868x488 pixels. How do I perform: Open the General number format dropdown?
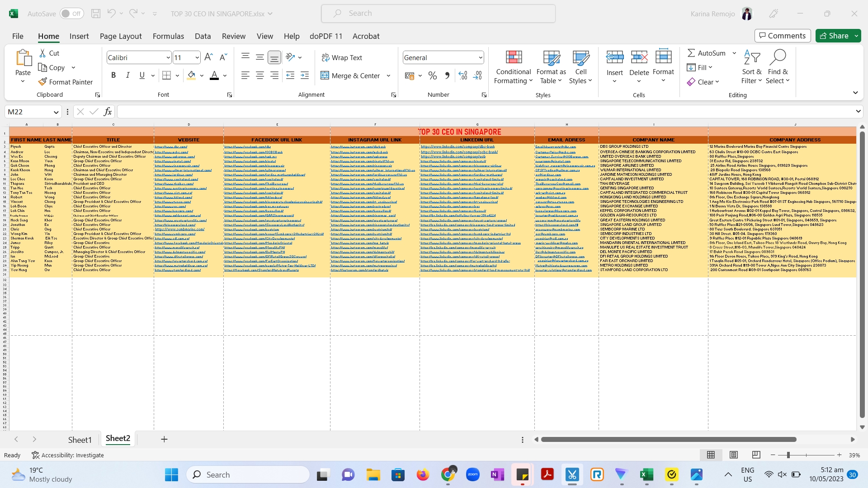480,57
